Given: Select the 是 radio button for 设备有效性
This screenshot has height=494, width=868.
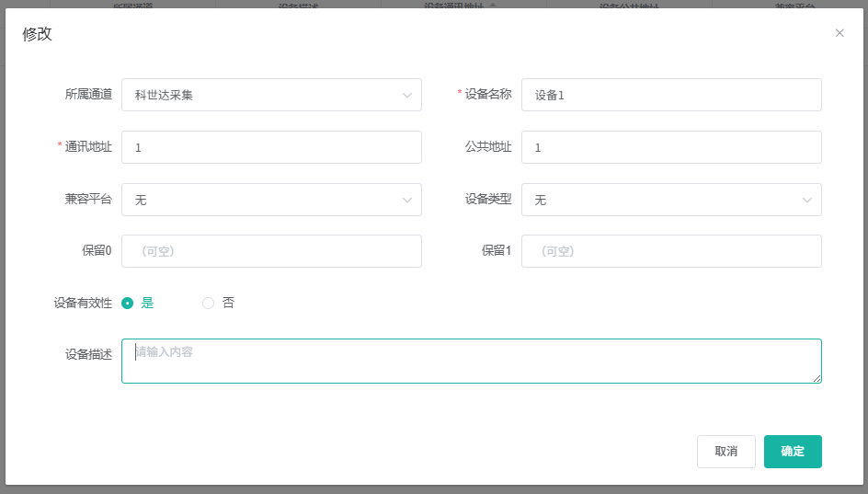Looking at the screenshot, I should (128, 303).
